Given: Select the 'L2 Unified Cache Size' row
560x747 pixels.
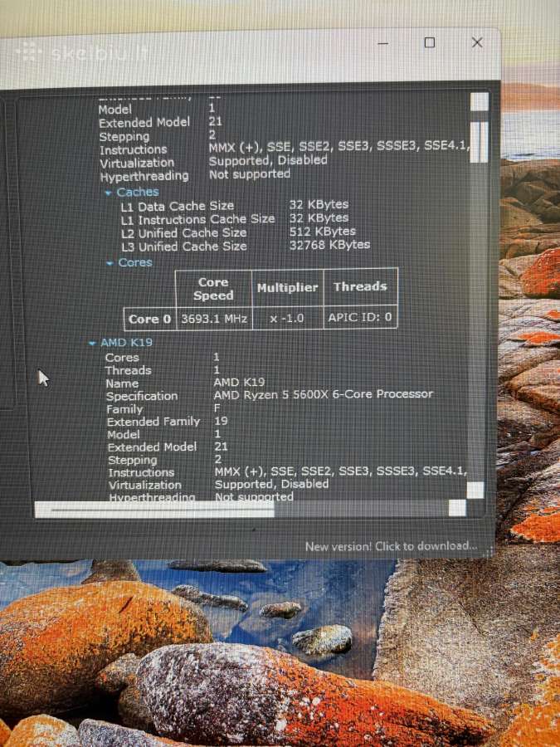Looking at the screenshot, I should click(x=238, y=232).
